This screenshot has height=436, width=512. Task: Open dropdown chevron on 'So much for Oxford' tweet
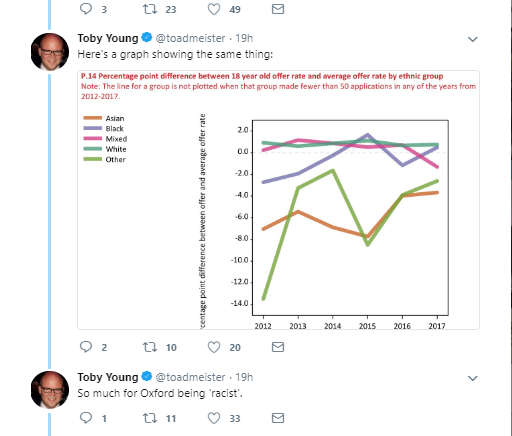473,378
